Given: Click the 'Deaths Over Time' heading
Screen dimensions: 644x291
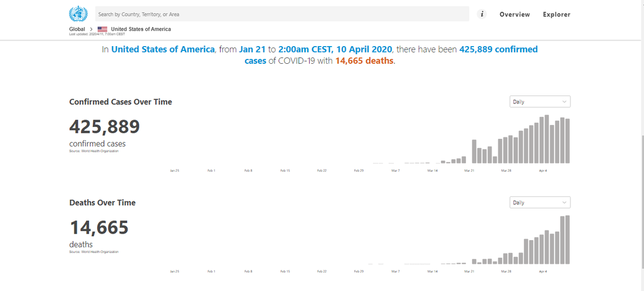Looking at the screenshot, I should (x=103, y=203).
